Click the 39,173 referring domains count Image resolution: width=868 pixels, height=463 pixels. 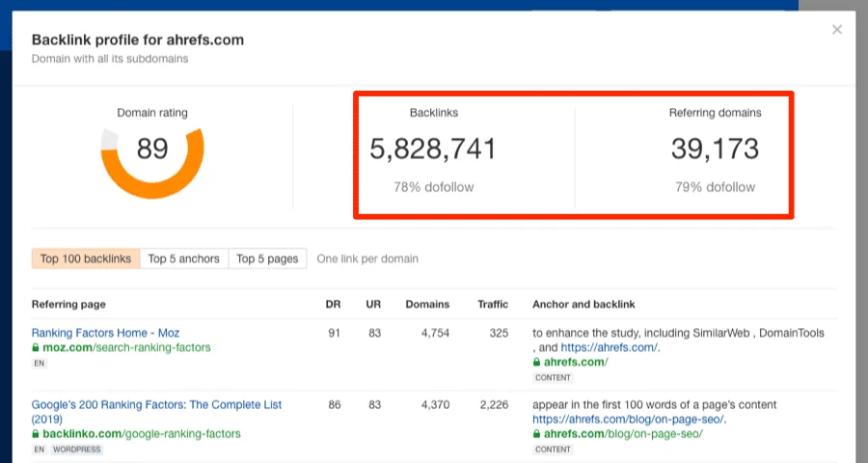pos(715,150)
